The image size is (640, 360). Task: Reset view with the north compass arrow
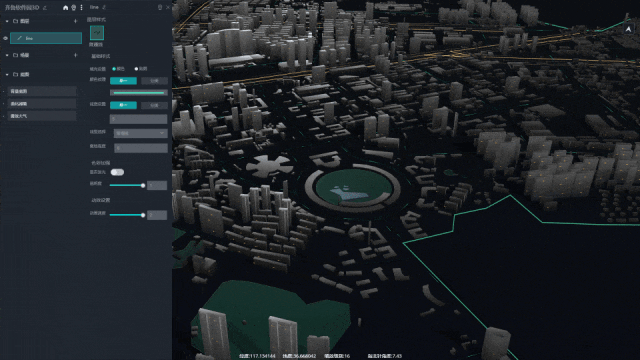[628, 29]
